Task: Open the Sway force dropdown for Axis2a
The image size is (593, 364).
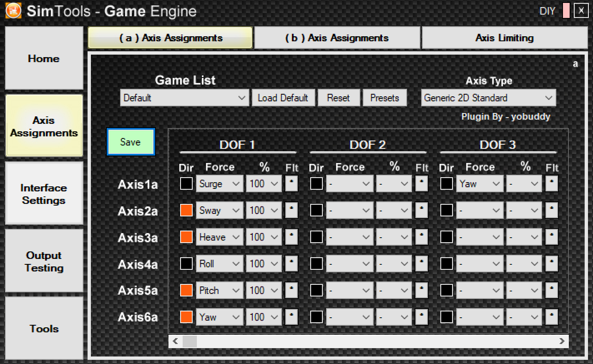Action: [x=219, y=210]
